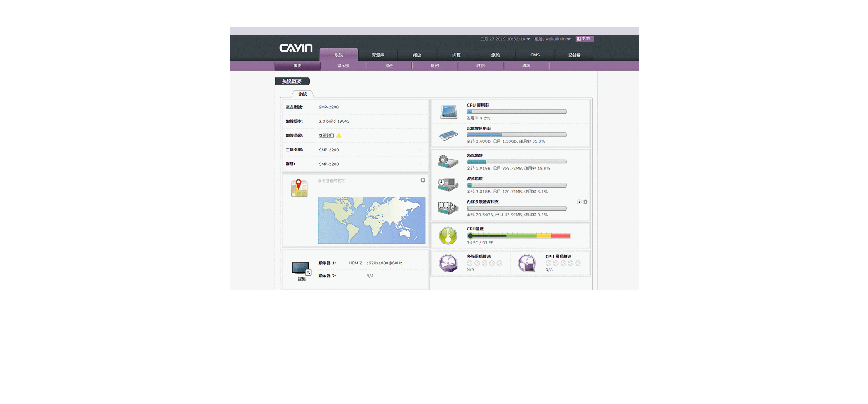Click the 系統磁碟 usage bar

517,162
